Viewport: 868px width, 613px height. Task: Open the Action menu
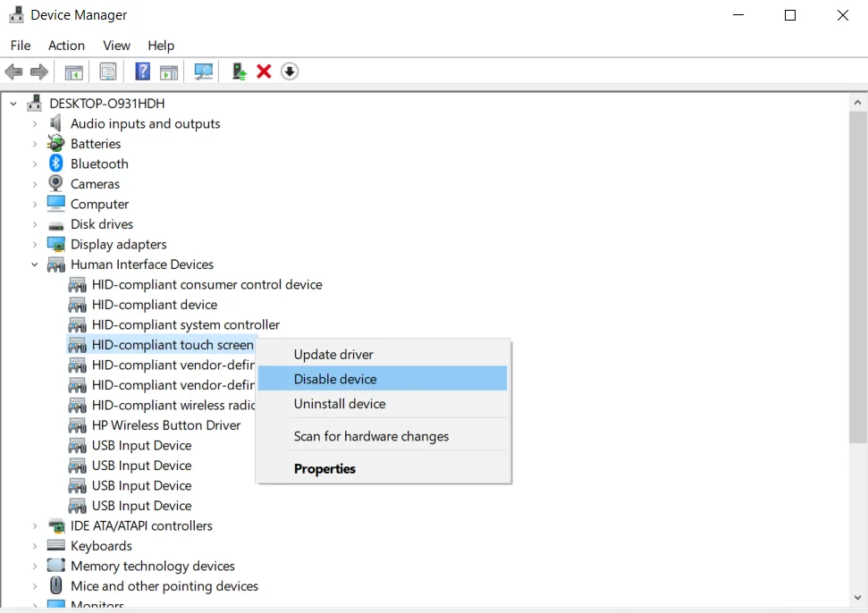point(66,46)
